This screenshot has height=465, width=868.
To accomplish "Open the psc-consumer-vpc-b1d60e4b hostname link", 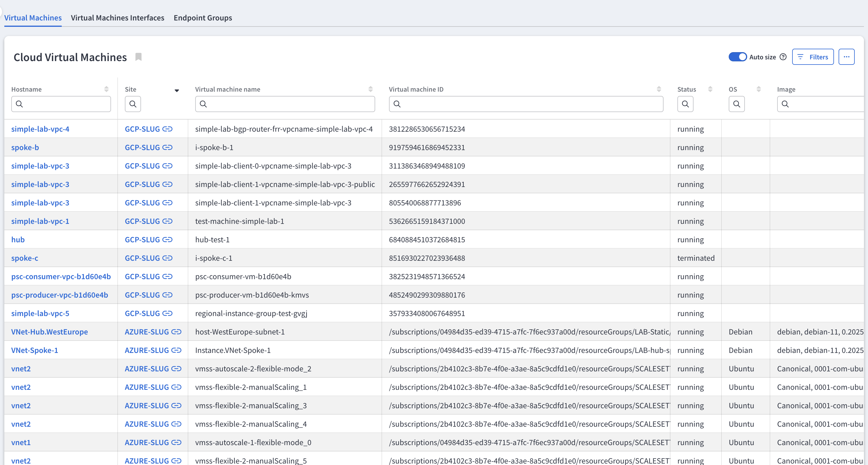I will coord(61,277).
